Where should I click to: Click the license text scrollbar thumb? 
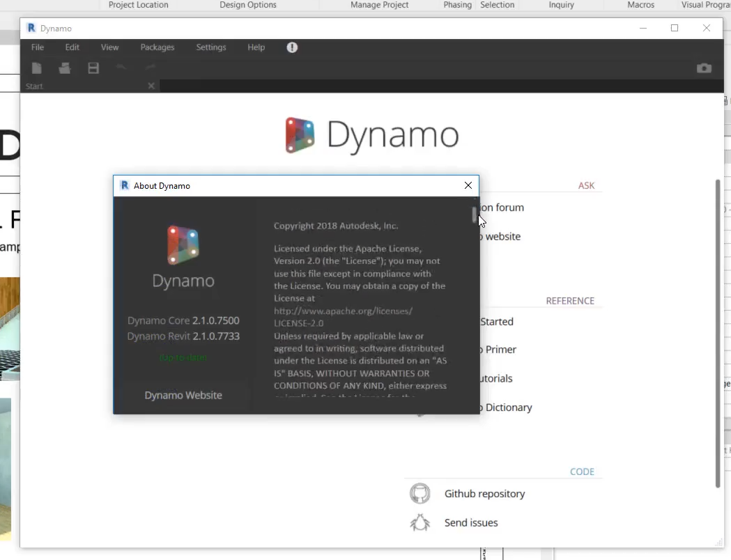pos(474,215)
